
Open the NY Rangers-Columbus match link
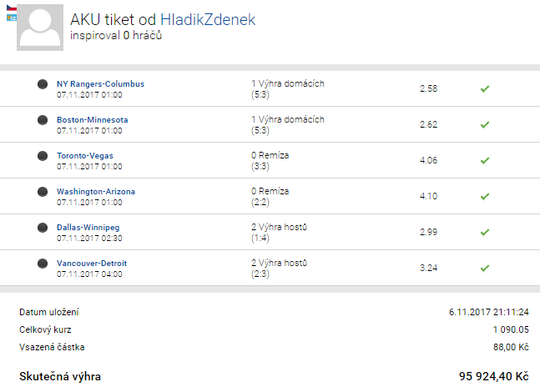pos(100,84)
